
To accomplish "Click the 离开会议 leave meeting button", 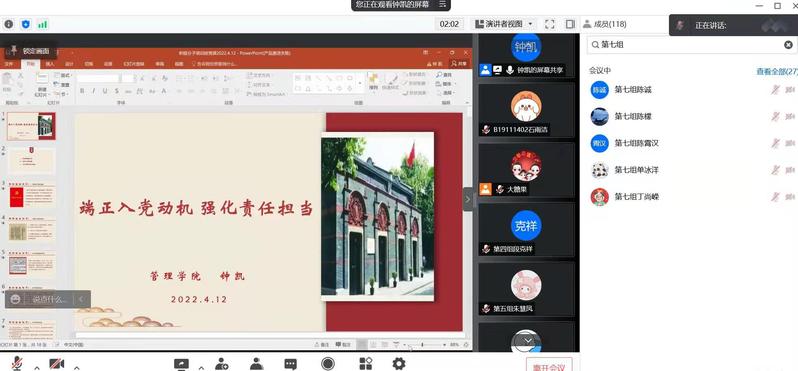I will [x=549, y=366].
